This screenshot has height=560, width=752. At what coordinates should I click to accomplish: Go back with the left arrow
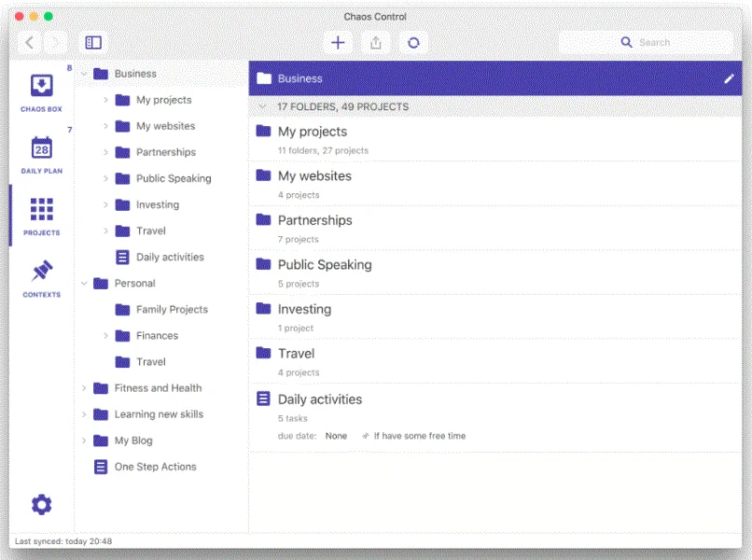(29, 42)
